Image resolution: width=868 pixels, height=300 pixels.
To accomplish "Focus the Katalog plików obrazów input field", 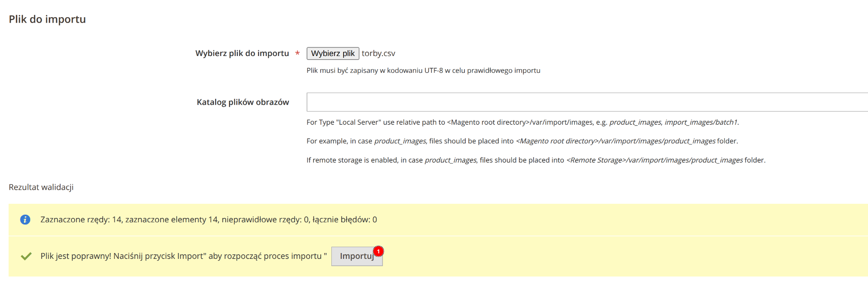I will [x=587, y=102].
